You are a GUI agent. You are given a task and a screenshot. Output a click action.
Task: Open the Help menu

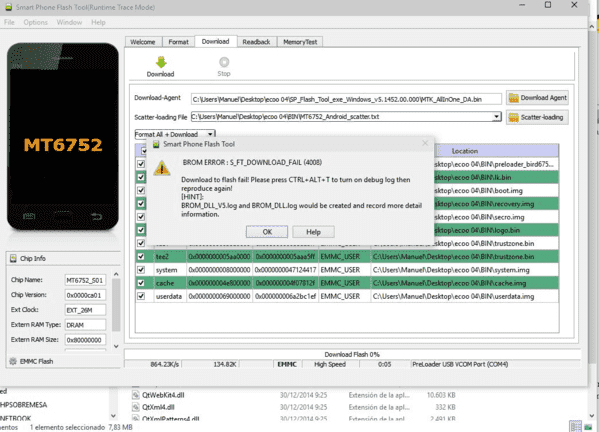(98, 22)
